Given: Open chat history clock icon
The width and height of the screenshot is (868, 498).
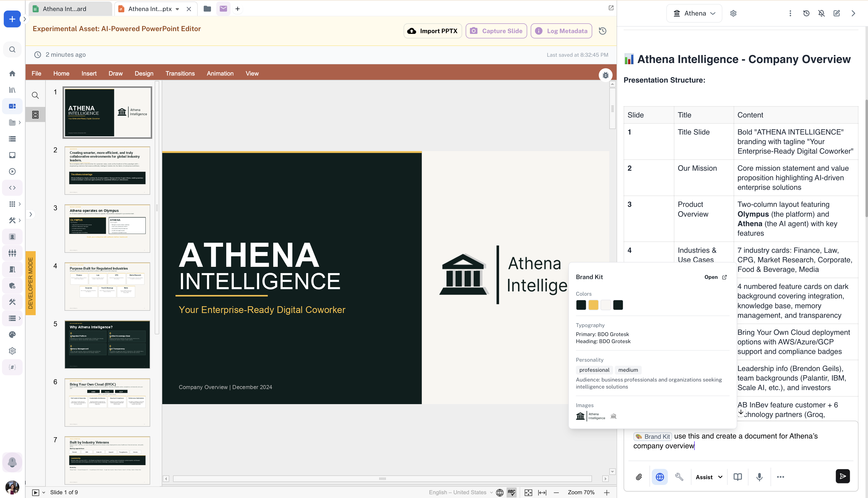Looking at the screenshot, I should point(806,13).
